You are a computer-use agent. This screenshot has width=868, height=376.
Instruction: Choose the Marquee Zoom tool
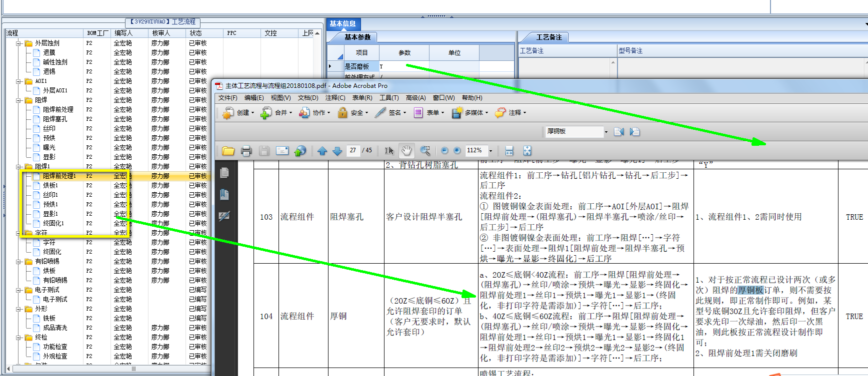[425, 151]
